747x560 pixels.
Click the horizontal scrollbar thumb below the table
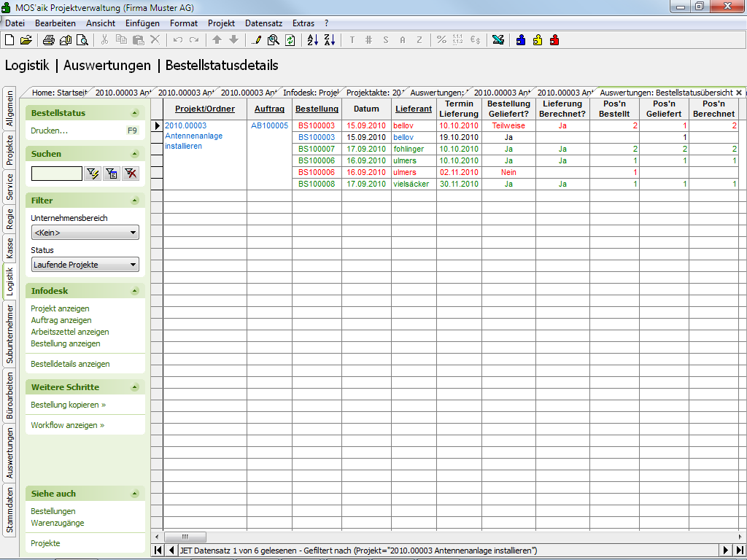(x=185, y=537)
